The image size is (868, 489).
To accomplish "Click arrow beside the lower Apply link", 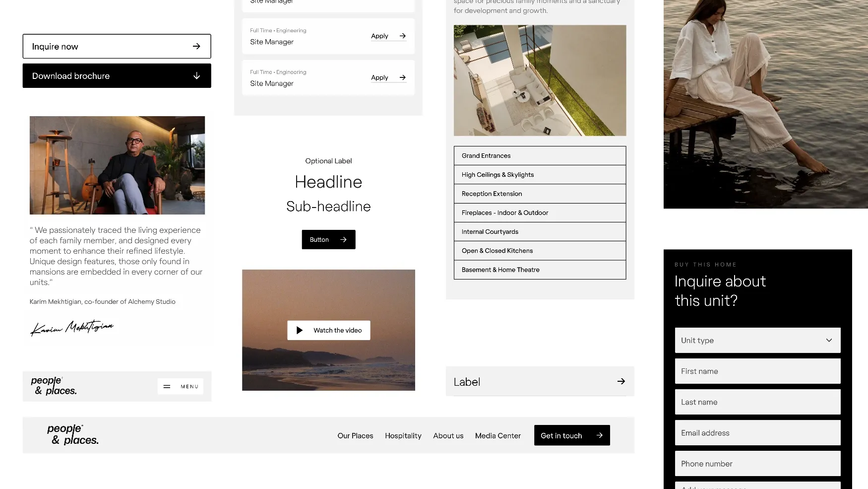I will pyautogui.click(x=403, y=77).
